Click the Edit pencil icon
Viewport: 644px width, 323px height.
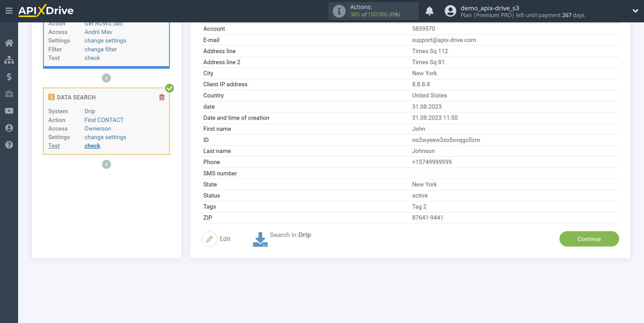[209, 239]
